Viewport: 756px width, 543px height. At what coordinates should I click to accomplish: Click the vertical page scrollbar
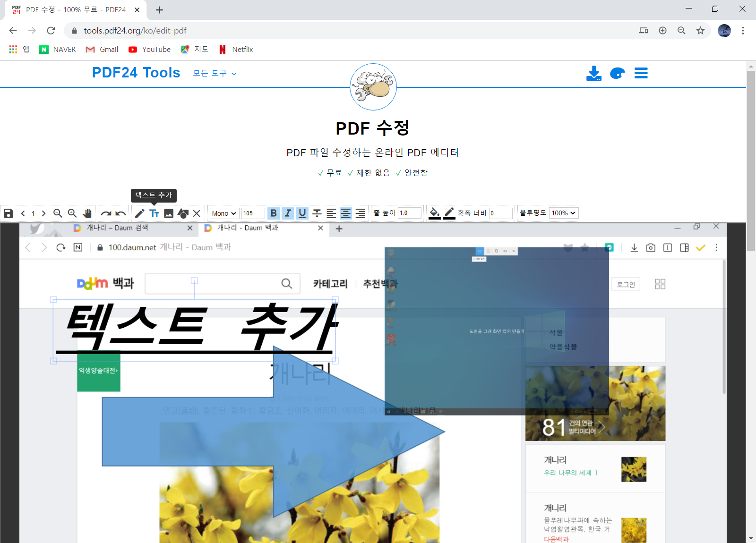(x=751, y=161)
